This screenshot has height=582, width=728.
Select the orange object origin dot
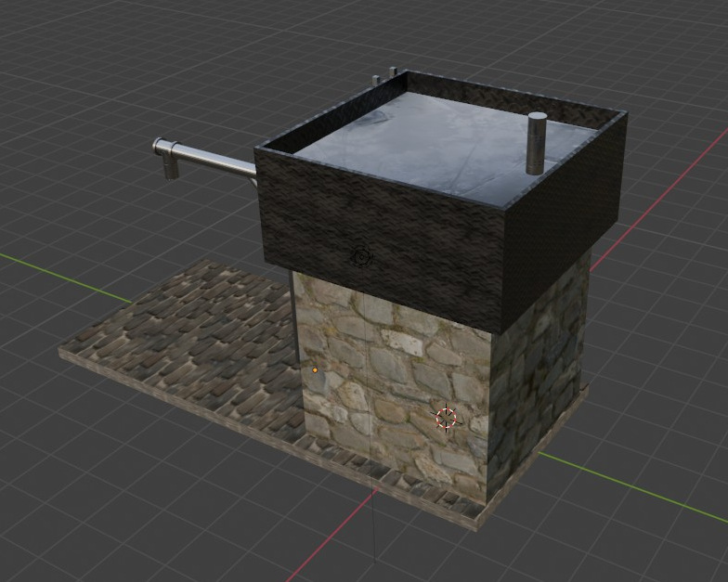tap(316, 370)
